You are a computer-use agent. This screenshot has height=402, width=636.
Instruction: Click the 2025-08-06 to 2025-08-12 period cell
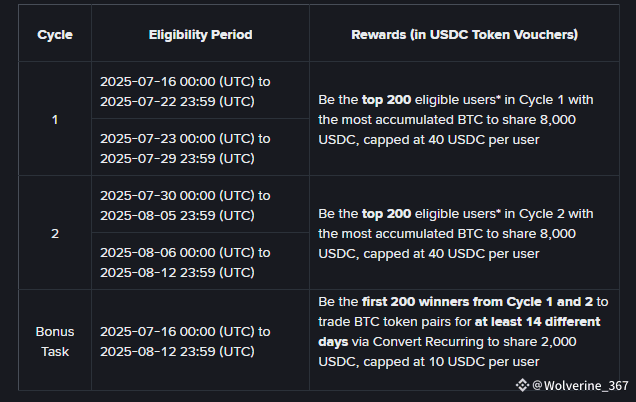[x=200, y=262]
